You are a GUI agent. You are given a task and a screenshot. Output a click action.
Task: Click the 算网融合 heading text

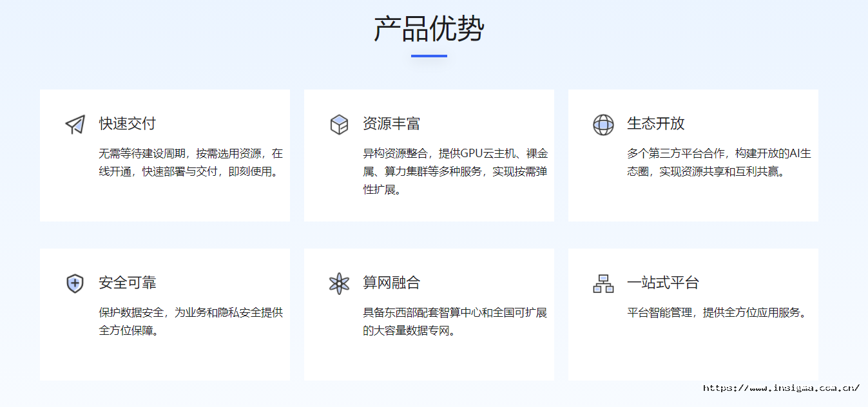pyautogui.click(x=391, y=283)
